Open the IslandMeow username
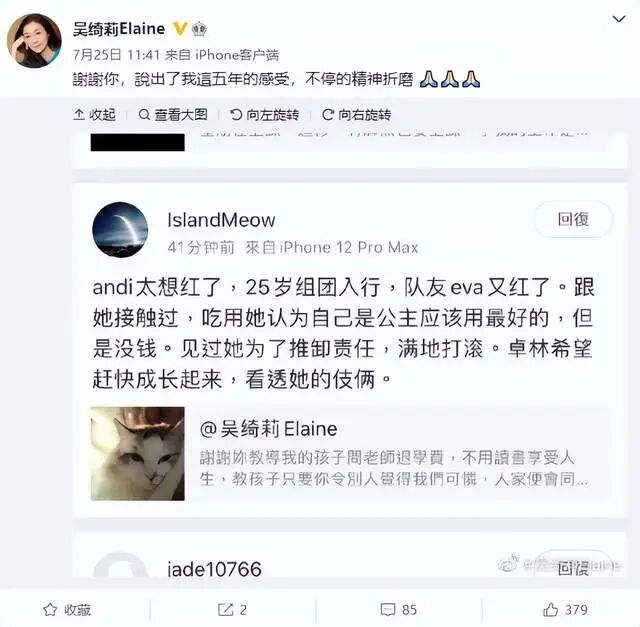 tap(221, 220)
